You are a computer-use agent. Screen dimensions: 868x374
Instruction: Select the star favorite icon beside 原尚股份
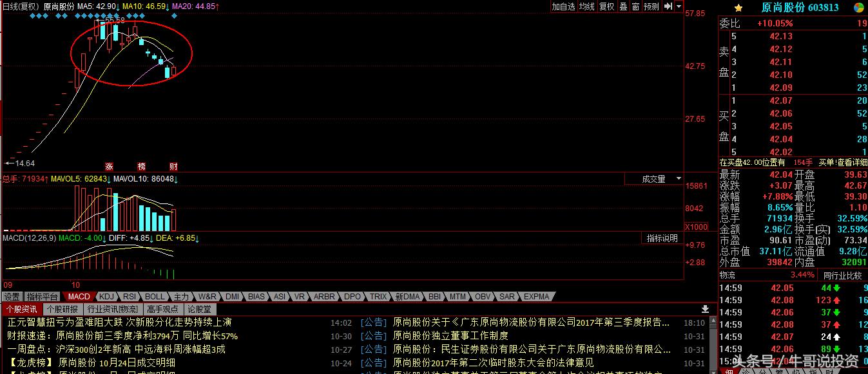(738, 8)
